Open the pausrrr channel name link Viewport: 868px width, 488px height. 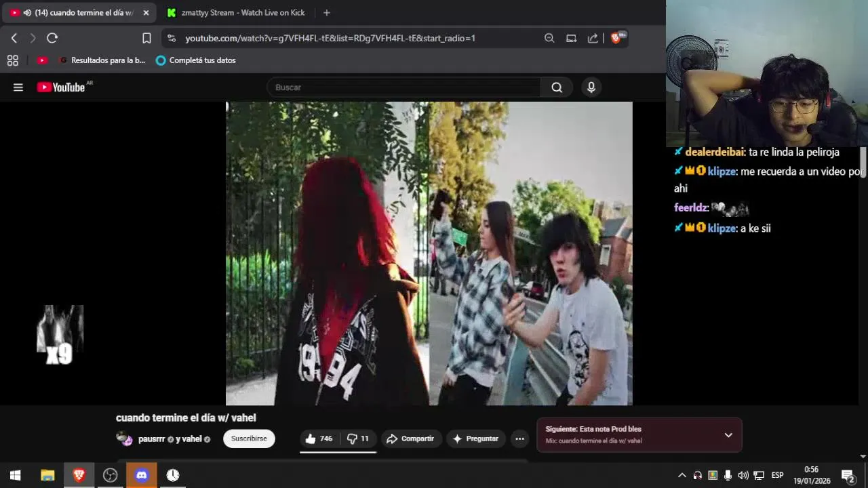152,439
